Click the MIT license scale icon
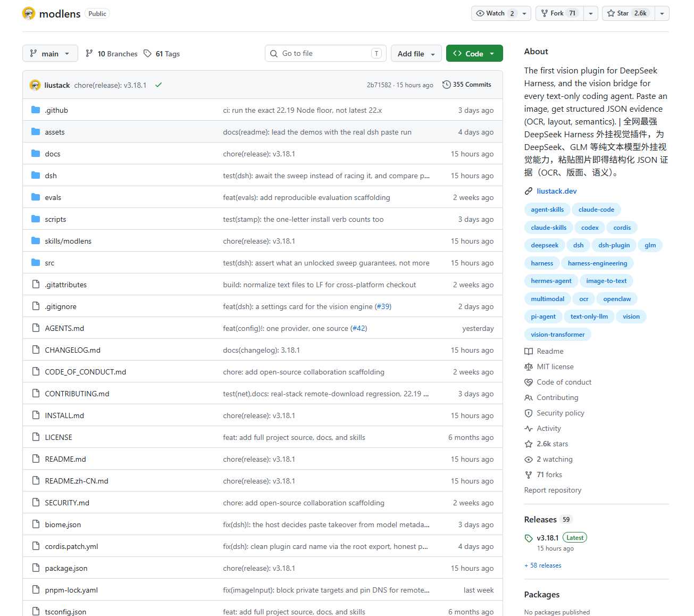 tap(529, 367)
